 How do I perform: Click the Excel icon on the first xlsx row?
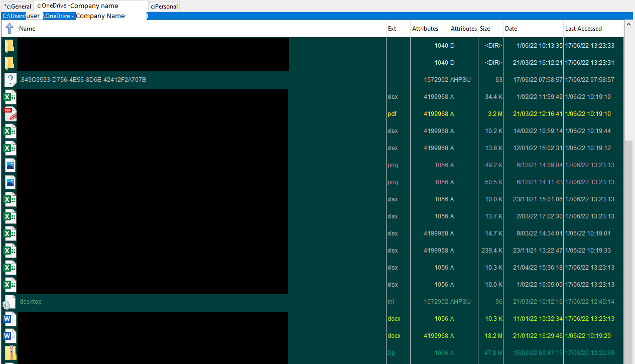pos(10,96)
